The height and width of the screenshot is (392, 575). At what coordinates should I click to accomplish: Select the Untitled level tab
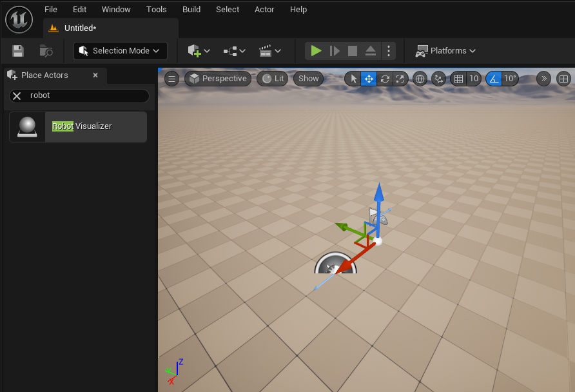tap(111, 28)
